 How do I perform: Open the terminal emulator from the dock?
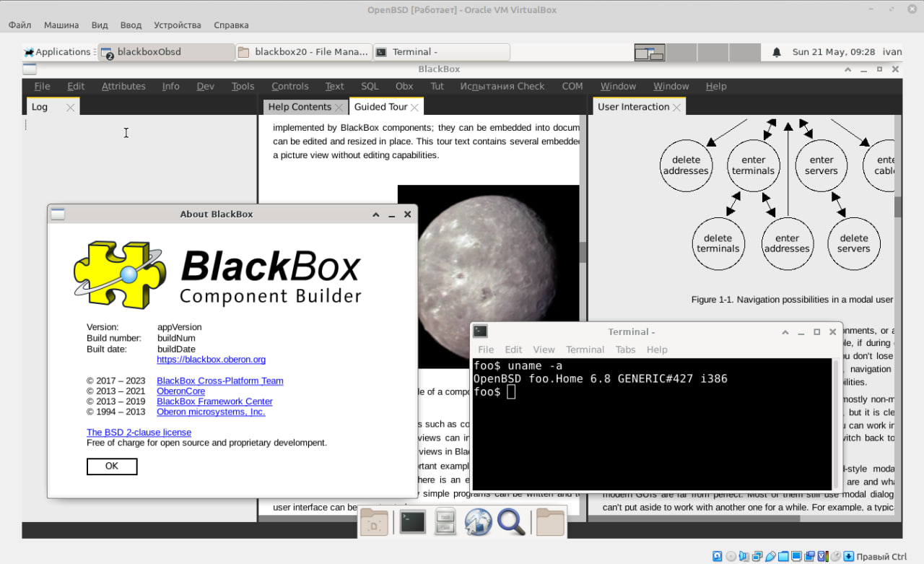coord(412,522)
